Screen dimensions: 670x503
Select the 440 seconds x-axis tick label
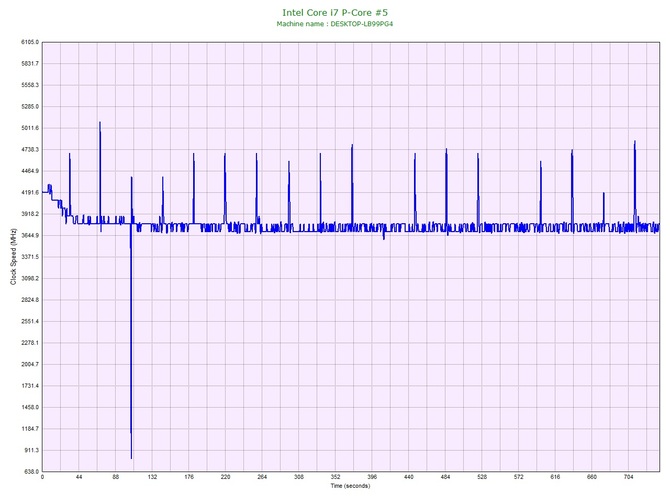pyautogui.click(x=409, y=477)
